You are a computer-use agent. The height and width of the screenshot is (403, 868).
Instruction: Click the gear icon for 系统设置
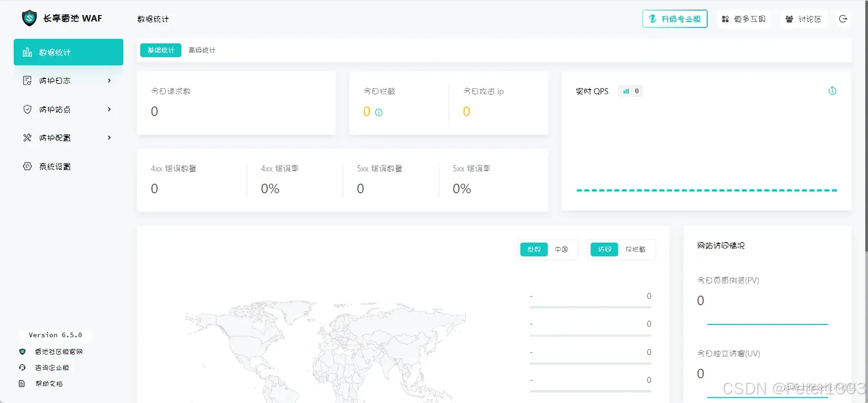[27, 166]
